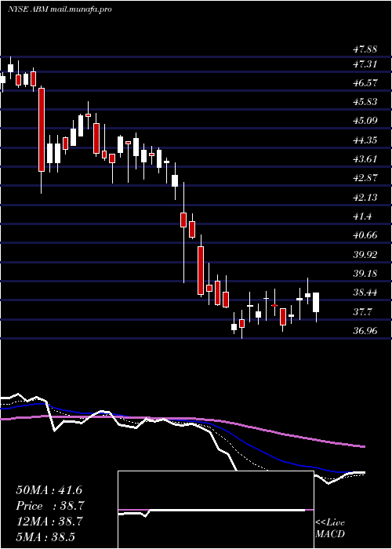Click the 47.31 price axis label

365,64
